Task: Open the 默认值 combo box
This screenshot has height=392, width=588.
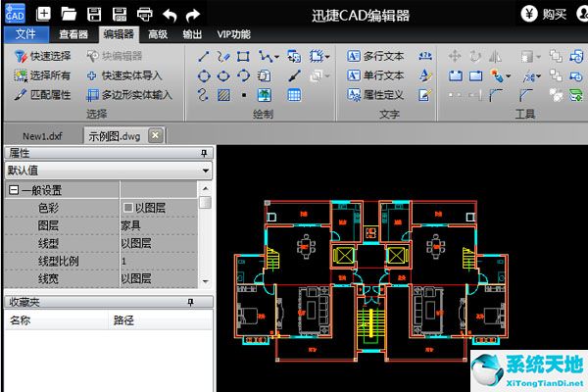Action: pos(109,171)
